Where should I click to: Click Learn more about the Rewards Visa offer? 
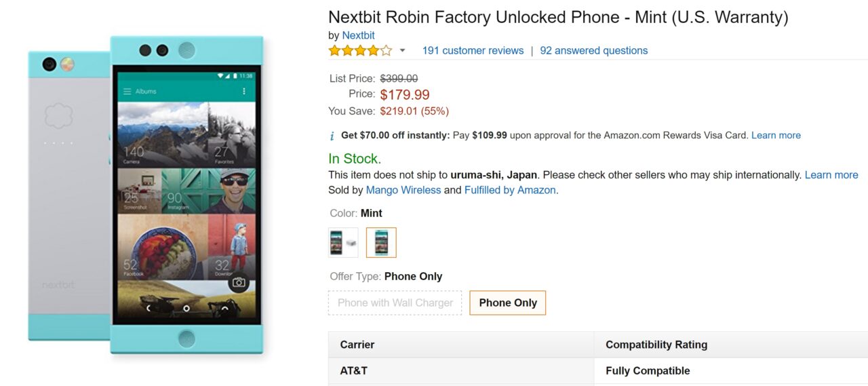tap(776, 136)
